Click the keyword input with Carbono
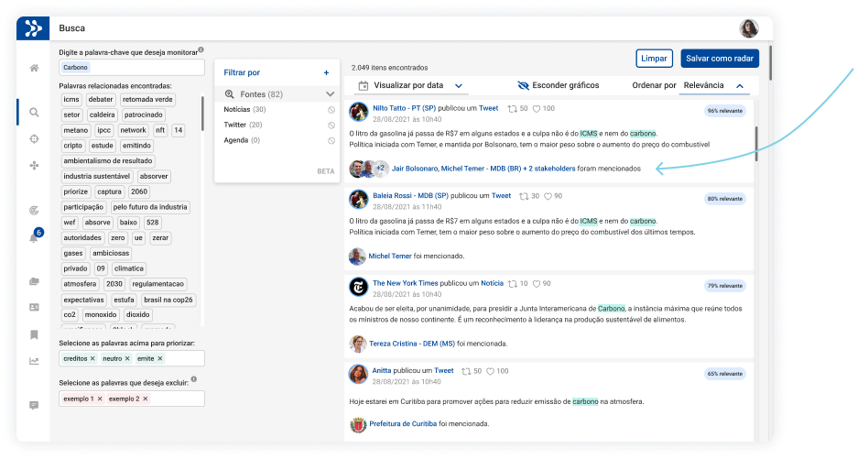Image resolution: width=868 pixels, height=459 pixels. [x=132, y=68]
